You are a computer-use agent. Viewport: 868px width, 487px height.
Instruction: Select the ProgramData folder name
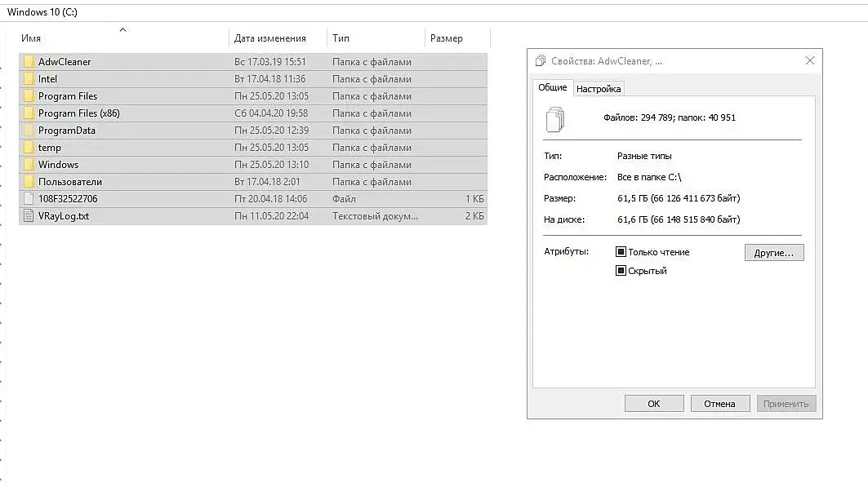[x=66, y=130]
